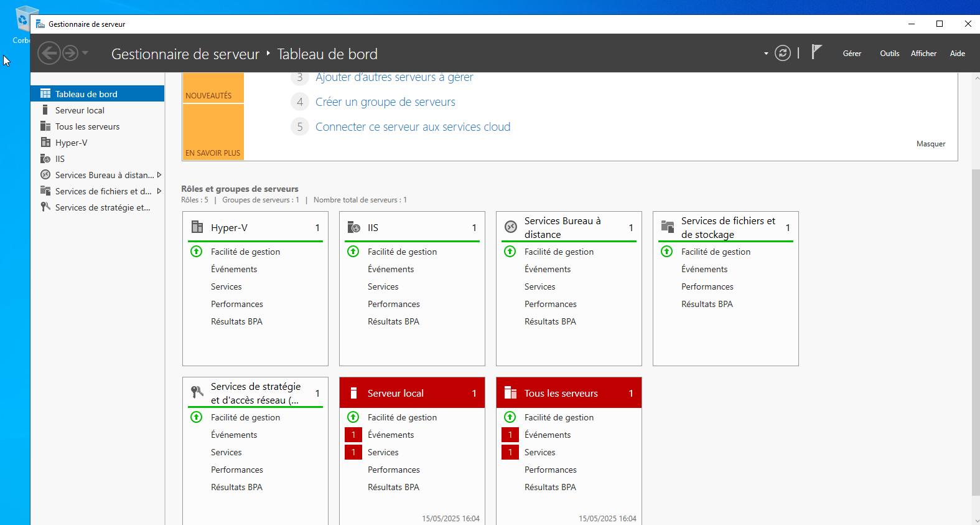Viewport: 980px width, 525px height.
Task: Click Facilité de gestion status icon in Hyper-V
Action: pyautogui.click(x=196, y=252)
